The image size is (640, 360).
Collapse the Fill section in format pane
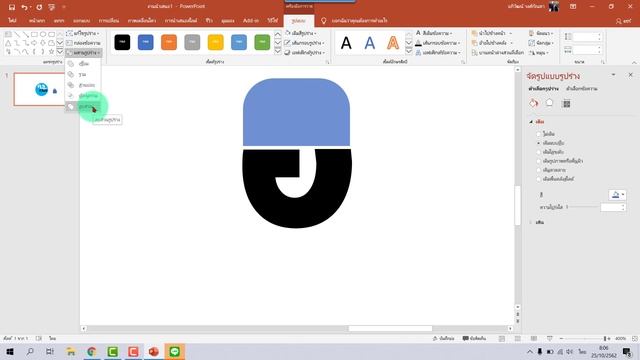531,122
